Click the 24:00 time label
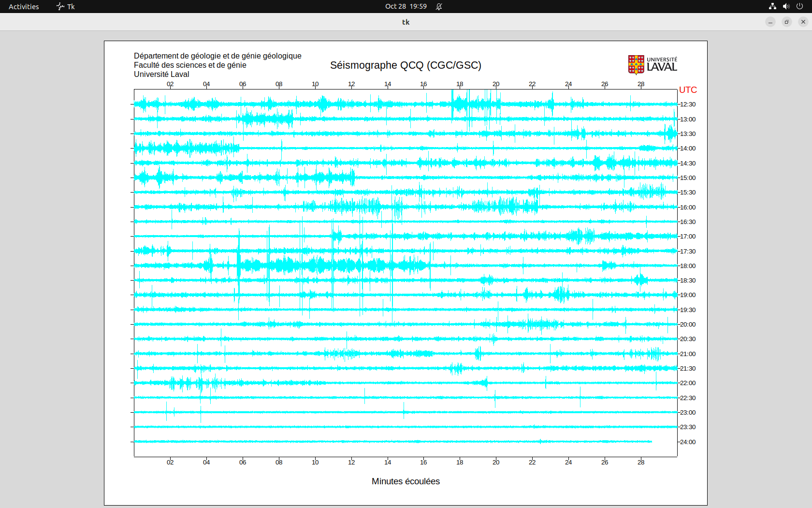812x508 pixels. (688, 442)
